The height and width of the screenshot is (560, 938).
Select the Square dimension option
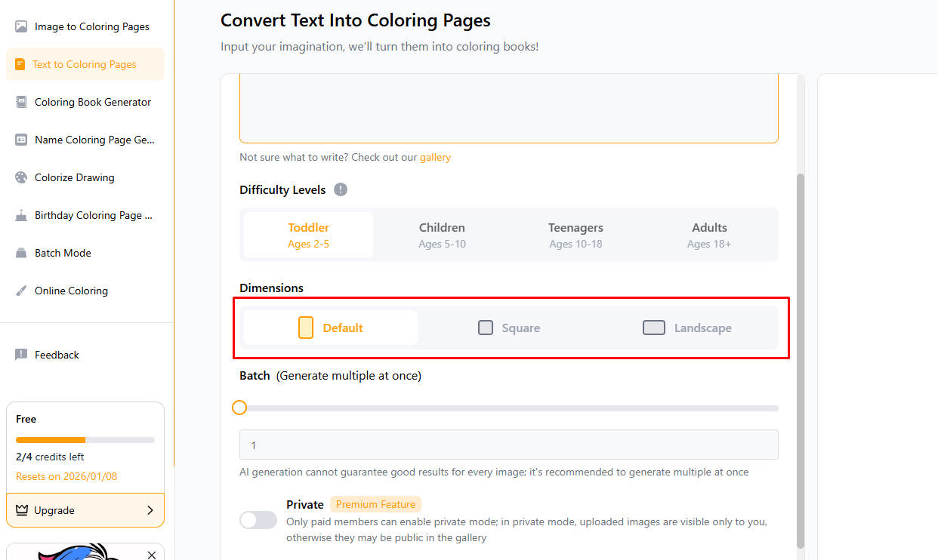[x=509, y=328]
